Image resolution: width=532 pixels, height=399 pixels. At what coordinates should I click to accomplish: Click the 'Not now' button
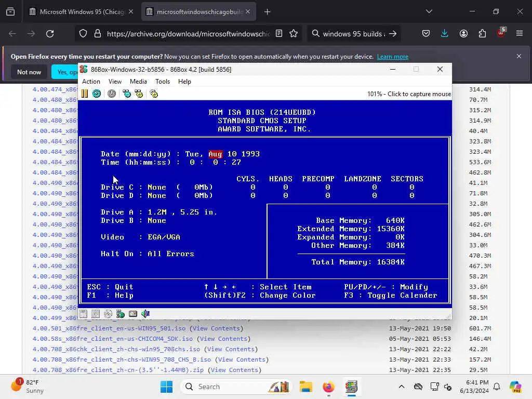pos(29,72)
